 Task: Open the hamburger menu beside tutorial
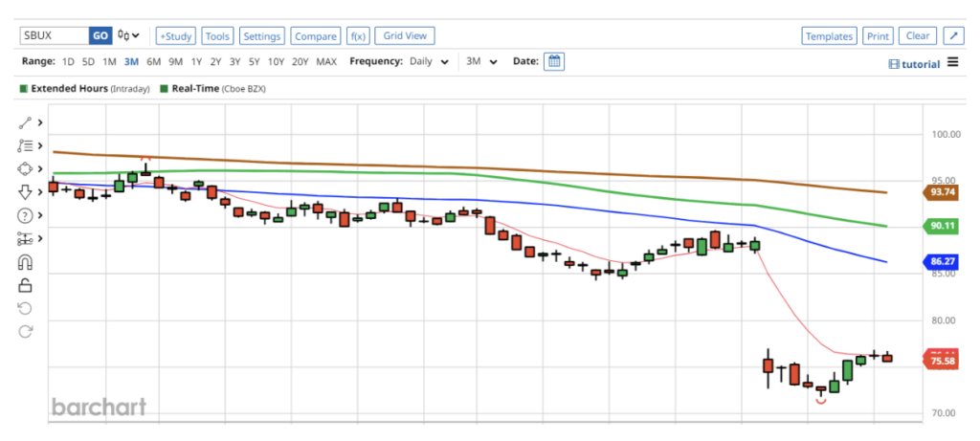[952, 62]
